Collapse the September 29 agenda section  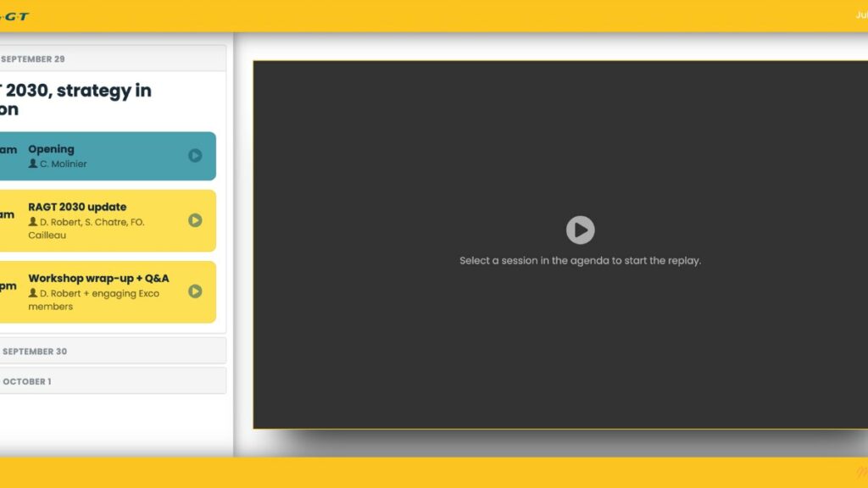113,58
